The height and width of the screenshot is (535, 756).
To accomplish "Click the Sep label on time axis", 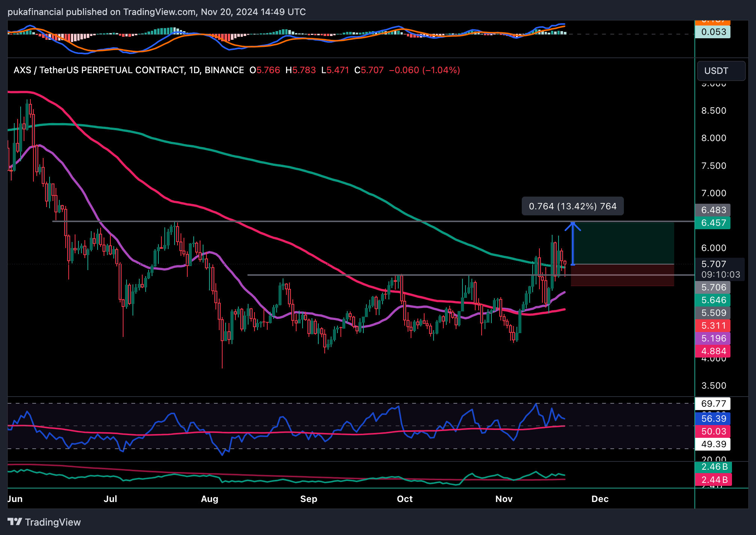I will coord(309,499).
